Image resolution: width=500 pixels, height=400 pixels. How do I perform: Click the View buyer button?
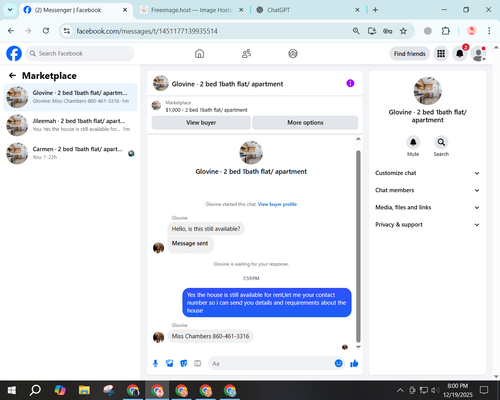click(x=201, y=123)
